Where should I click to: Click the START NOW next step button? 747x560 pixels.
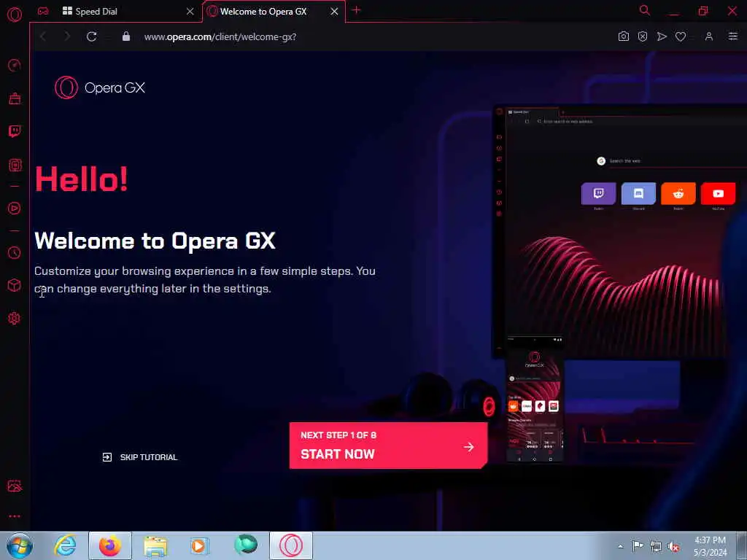(388, 446)
